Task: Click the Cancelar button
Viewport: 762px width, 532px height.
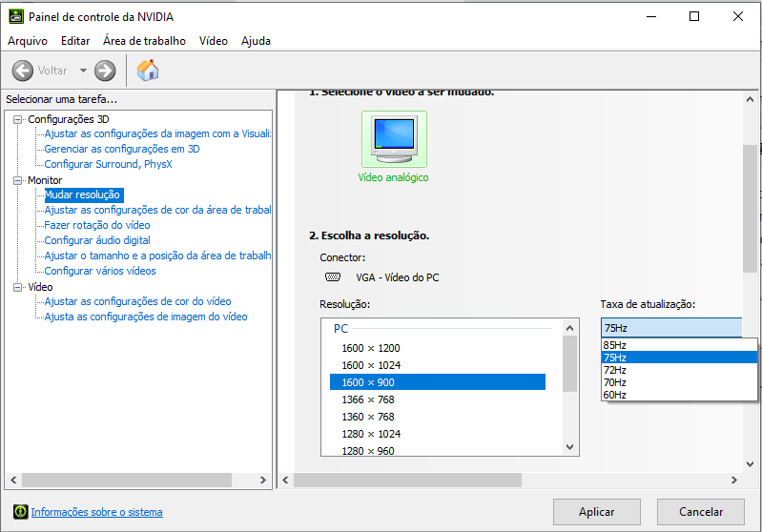Action: (x=701, y=512)
